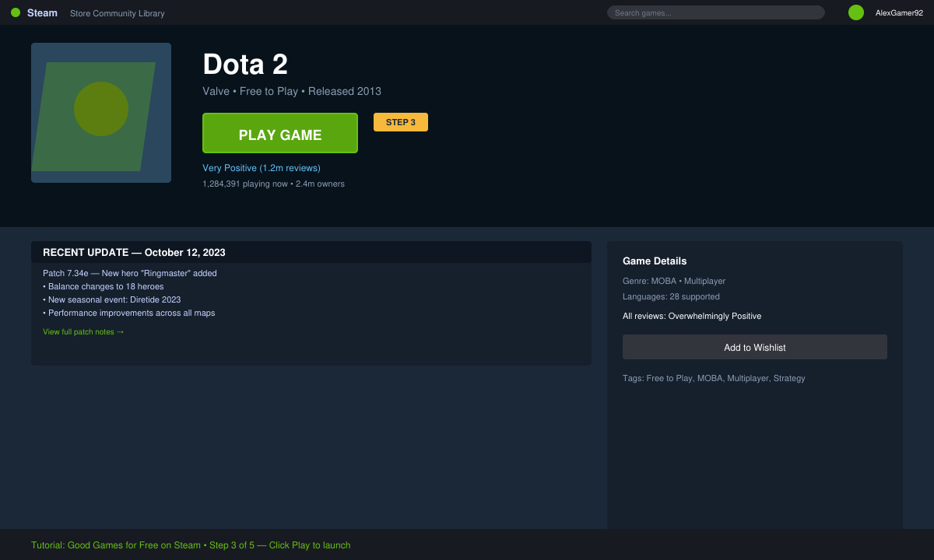Click the Languages: 28 supported text
The height and width of the screenshot is (560, 934).
click(x=671, y=296)
